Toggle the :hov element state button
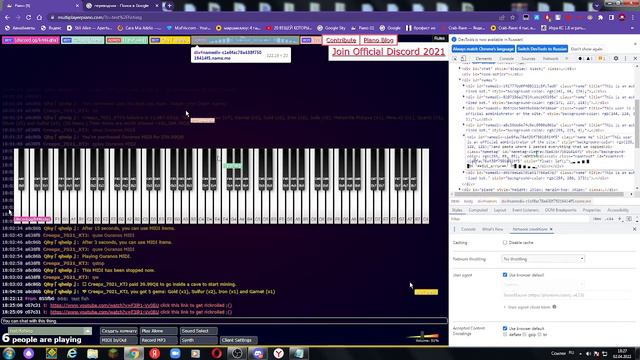 point(597,219)
